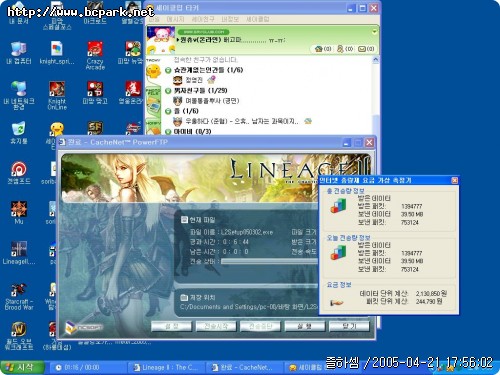Click the 총 전송량 정보 chart icon
This screenshot has width=500, height=375.
tap(338, 205)
